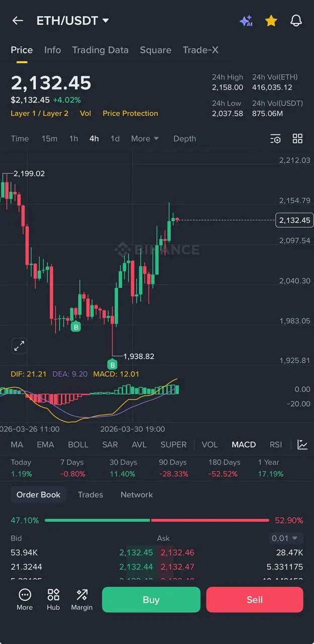Image resolution: width=314 pixels, height=644 pixels.
Task: Open the Hub icon
Action: tap(53, 599)
